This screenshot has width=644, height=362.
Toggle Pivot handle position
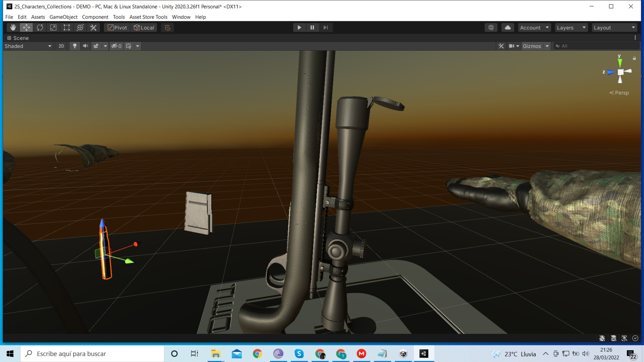(x=117, y=28)
